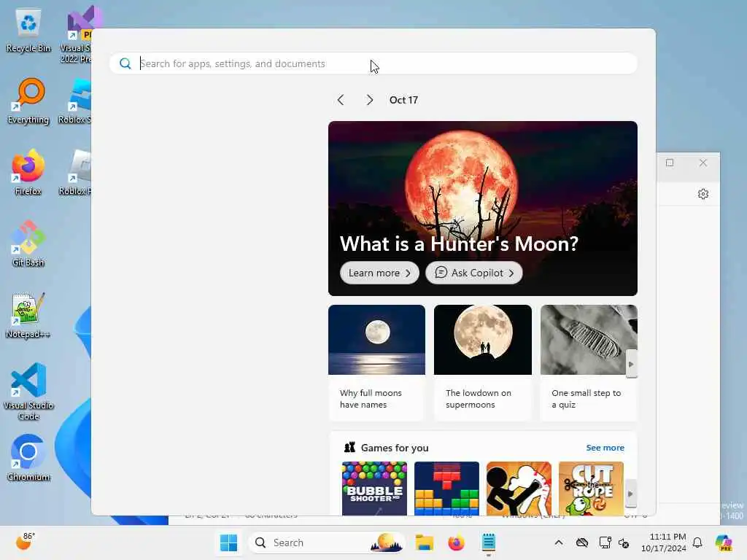747x560 pixels.
Task: Open the Visual Studio Code desktop shortcut
Action: (28, 392)
